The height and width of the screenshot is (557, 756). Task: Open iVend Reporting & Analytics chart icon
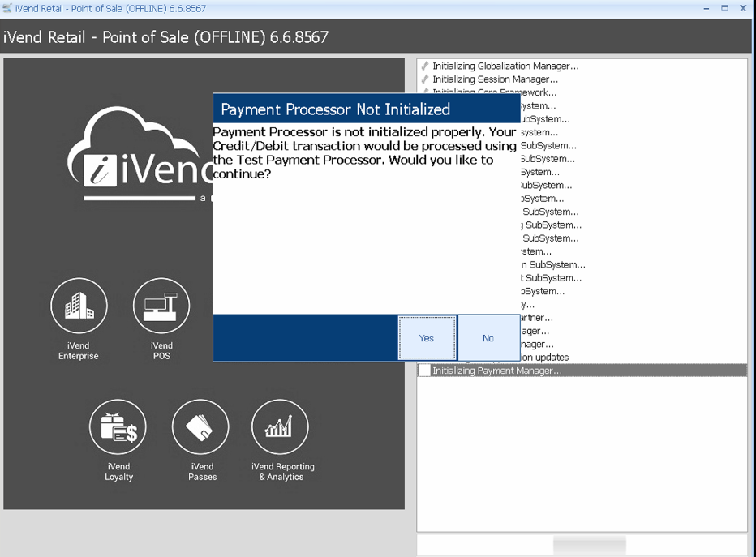(280, 427)
